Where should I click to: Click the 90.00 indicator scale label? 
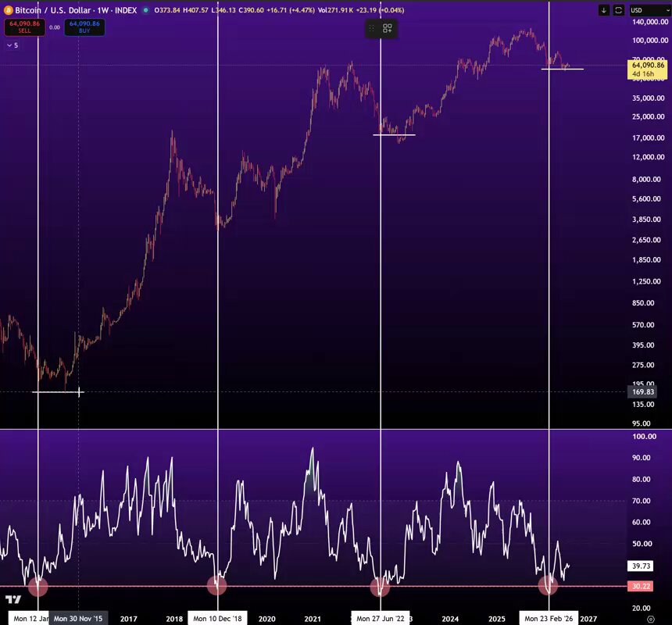point(642,458)
